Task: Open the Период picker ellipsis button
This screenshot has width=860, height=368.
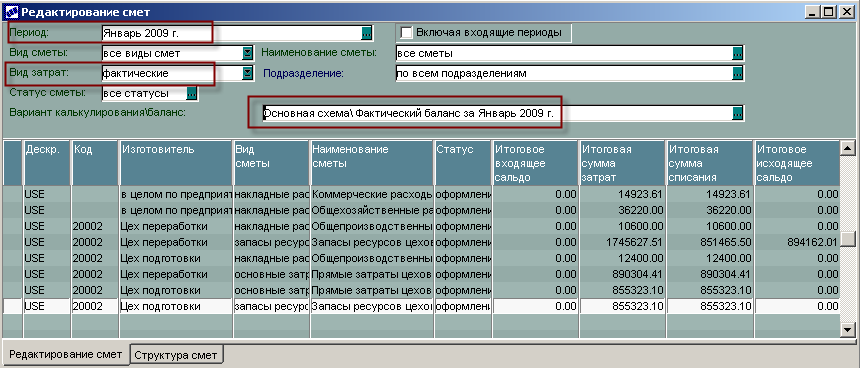Action: coord(367,33)
